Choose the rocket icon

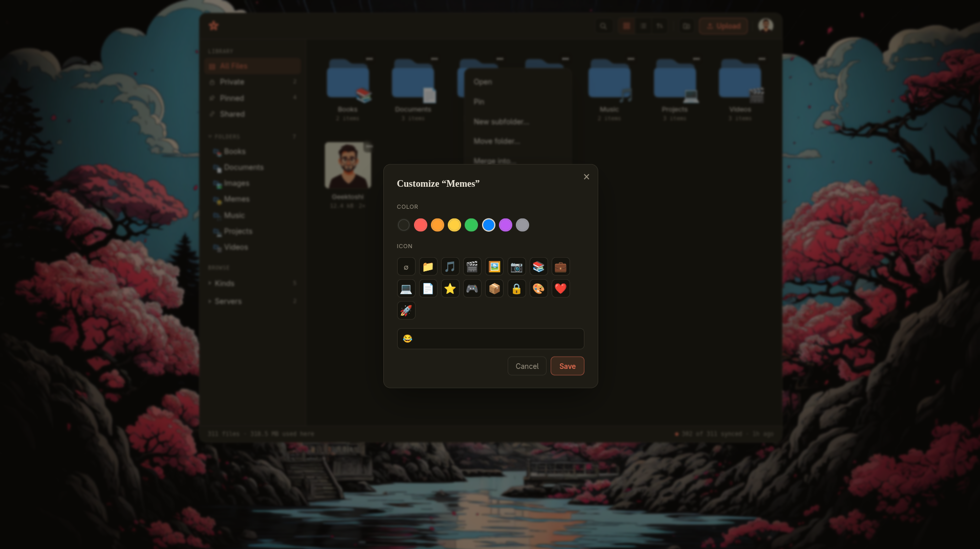[406, 311]
